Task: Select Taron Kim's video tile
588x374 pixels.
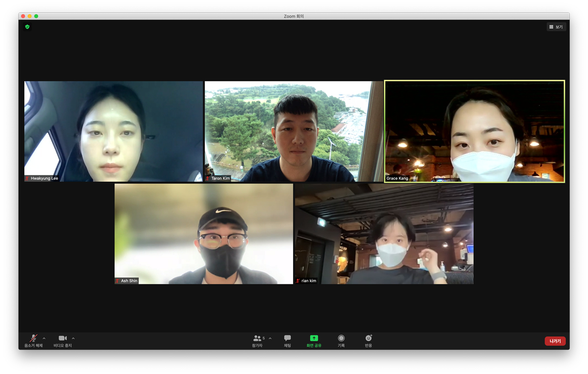Action: pyautogui.click(x=294, y=131)
